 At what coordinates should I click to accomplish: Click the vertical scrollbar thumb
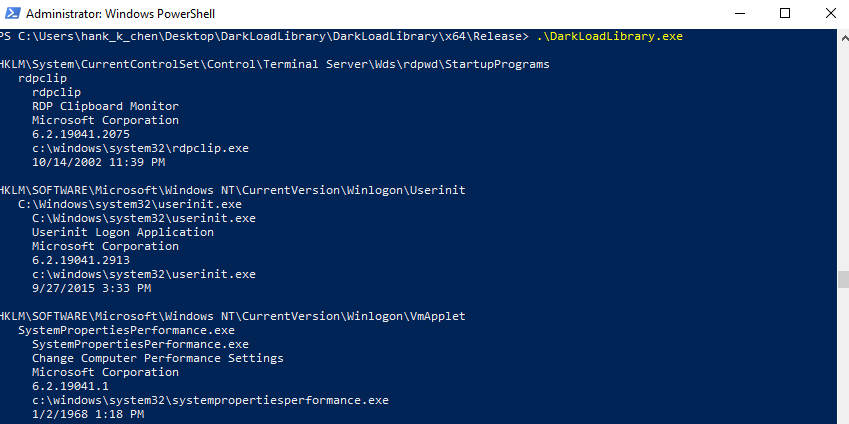pos(844,279)
